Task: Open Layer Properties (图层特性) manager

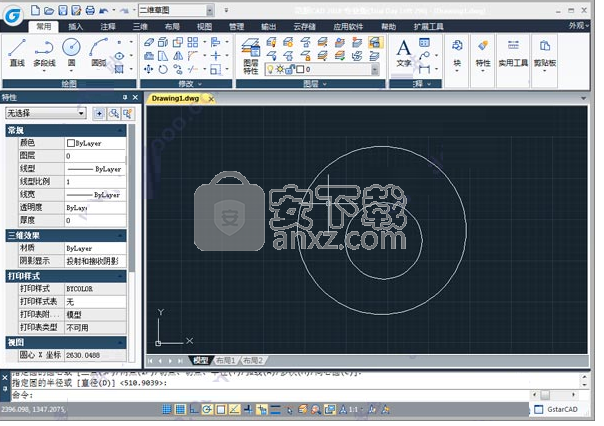Action: (x=251, y=56)
